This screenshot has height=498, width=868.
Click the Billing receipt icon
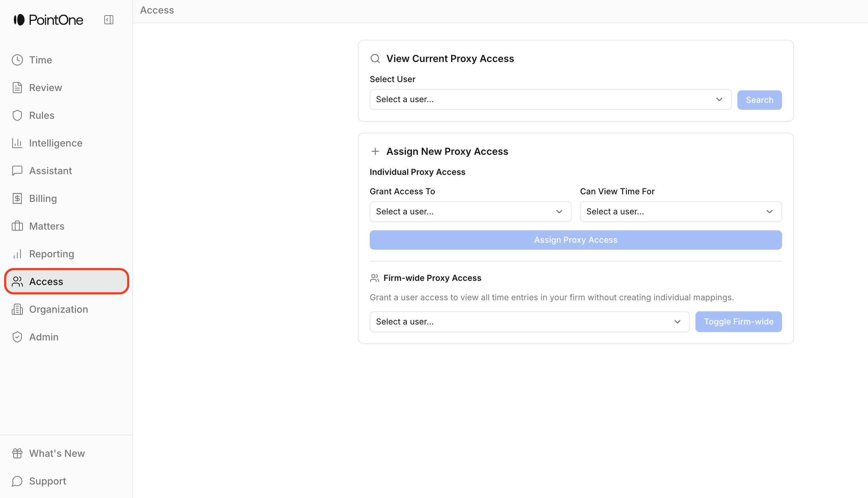17,198
